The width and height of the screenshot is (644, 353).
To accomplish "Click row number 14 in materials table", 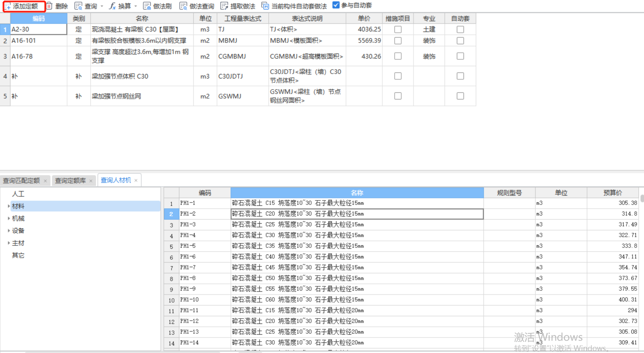I will click(171, 343).
